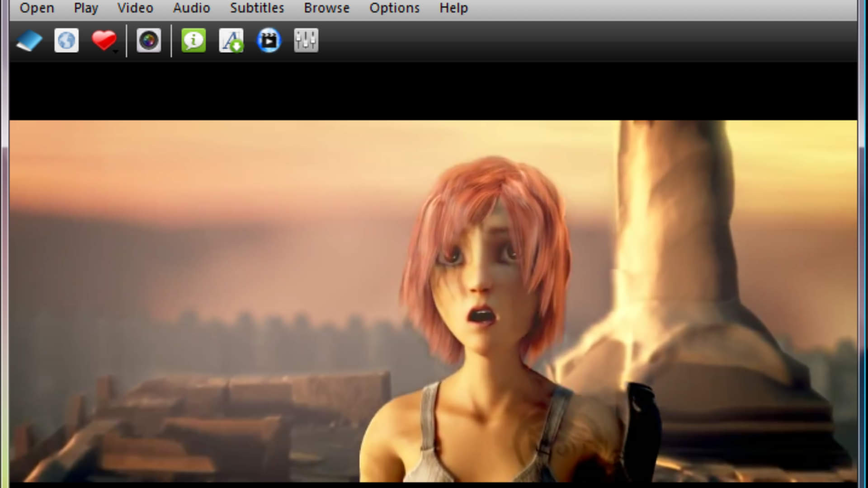The width and height of the screenshot is (868, 488).
Task: Click the desktop strip left of the player window
Action: pos(4,271)
